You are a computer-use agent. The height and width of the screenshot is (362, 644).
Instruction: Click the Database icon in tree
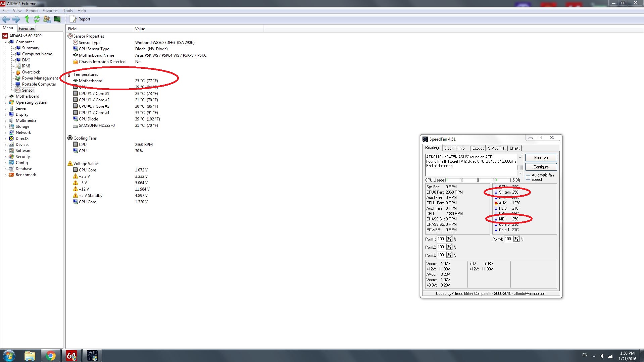[11, 169]
